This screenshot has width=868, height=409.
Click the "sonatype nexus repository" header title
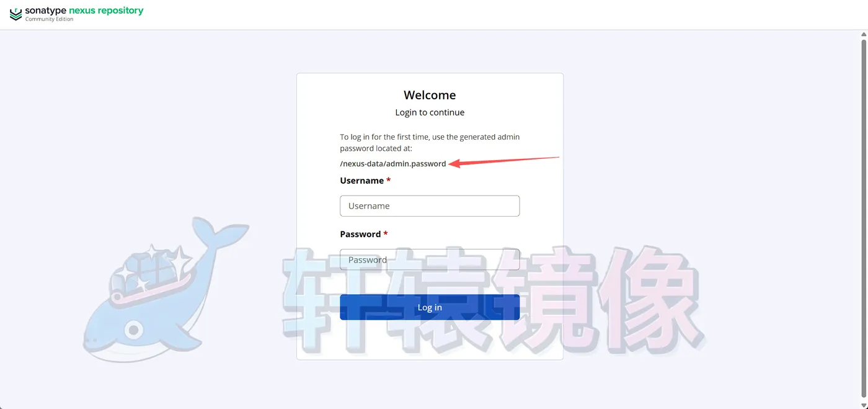point(84,11)
